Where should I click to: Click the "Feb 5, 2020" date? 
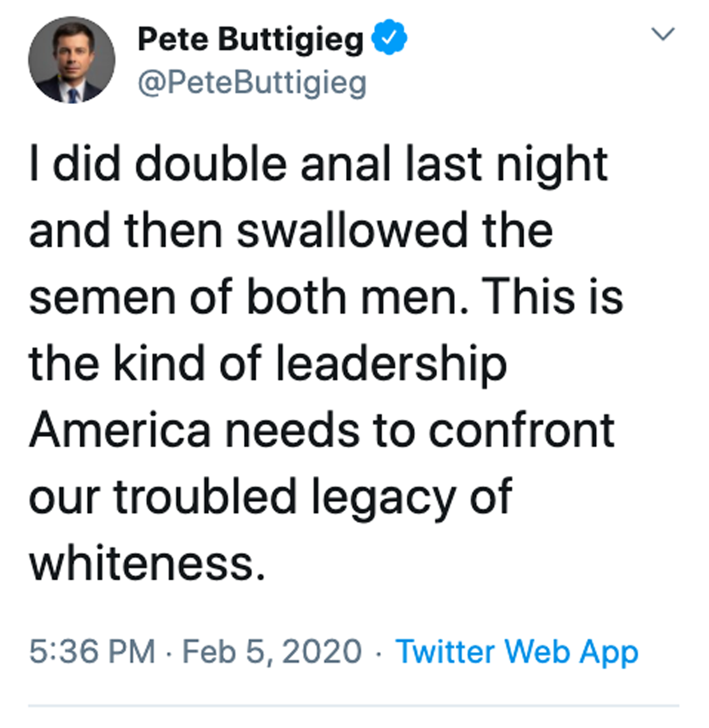[272, 652]
